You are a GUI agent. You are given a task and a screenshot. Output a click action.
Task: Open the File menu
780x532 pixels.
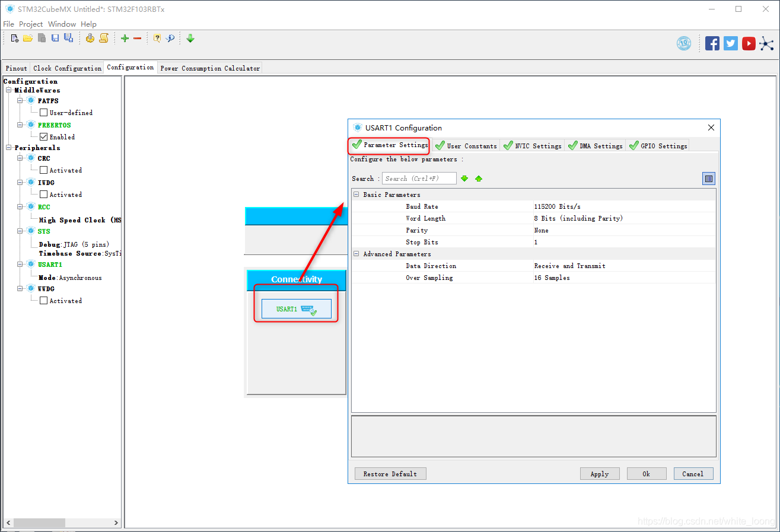pos(9,24)
